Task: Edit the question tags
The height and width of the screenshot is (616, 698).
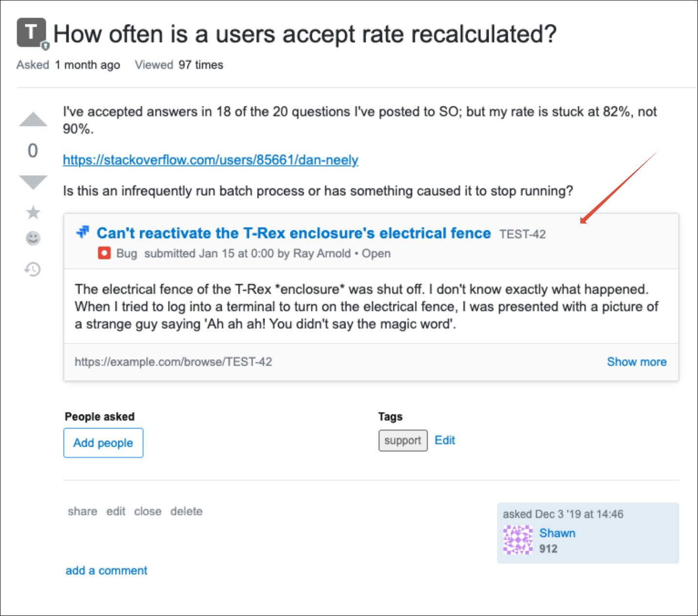Action: pos(445,440)
